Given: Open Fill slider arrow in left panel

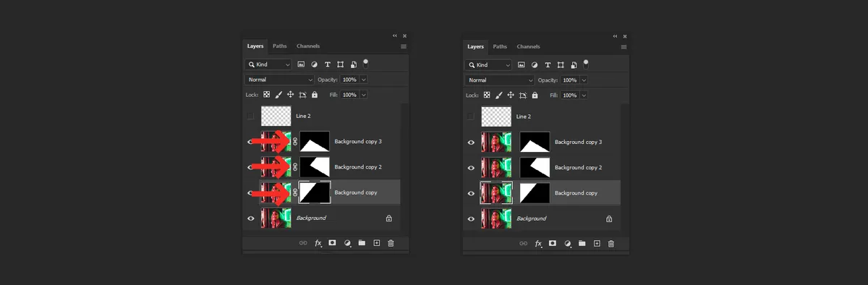Looking at the screenshot, I should click(364, 95).
